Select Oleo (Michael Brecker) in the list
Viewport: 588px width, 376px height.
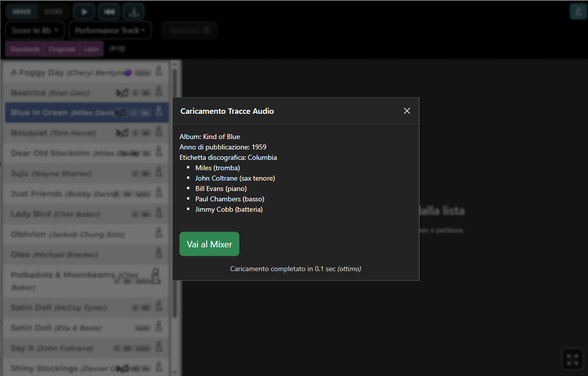pos(86,254)
